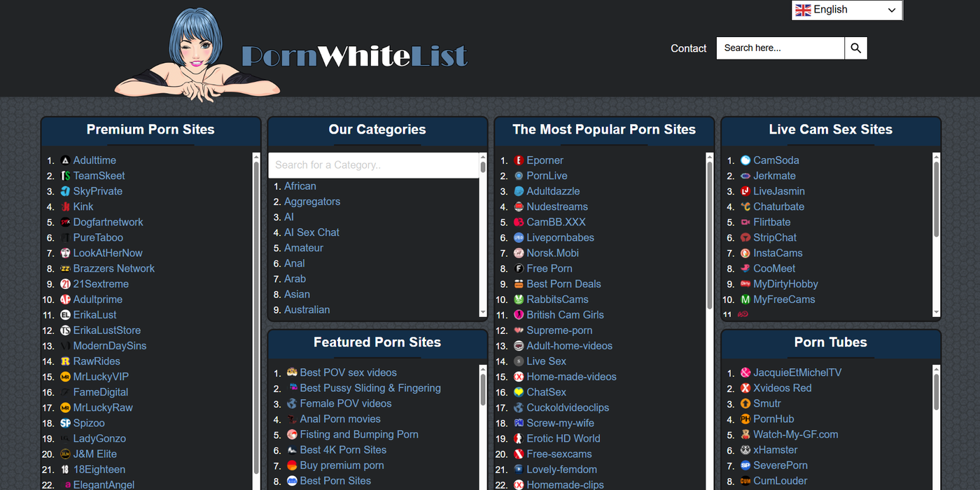
Task: Select the AI Sex Chat category
Action: pos(311,232)
